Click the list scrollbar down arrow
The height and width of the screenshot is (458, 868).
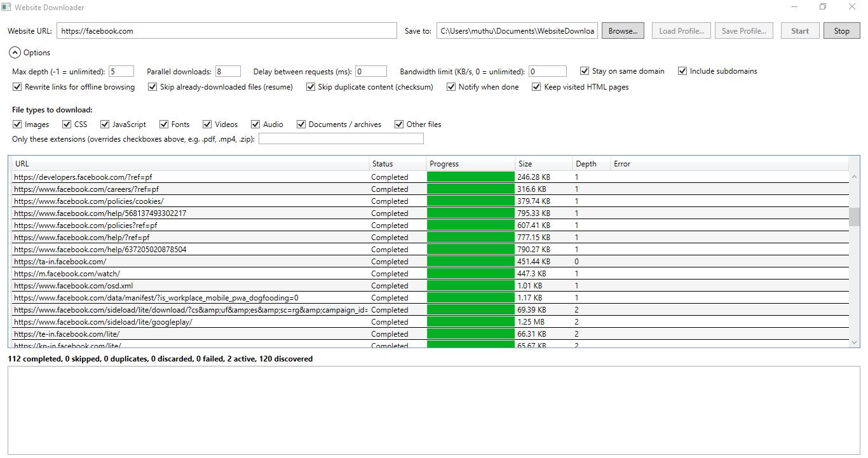coord(854,342)
